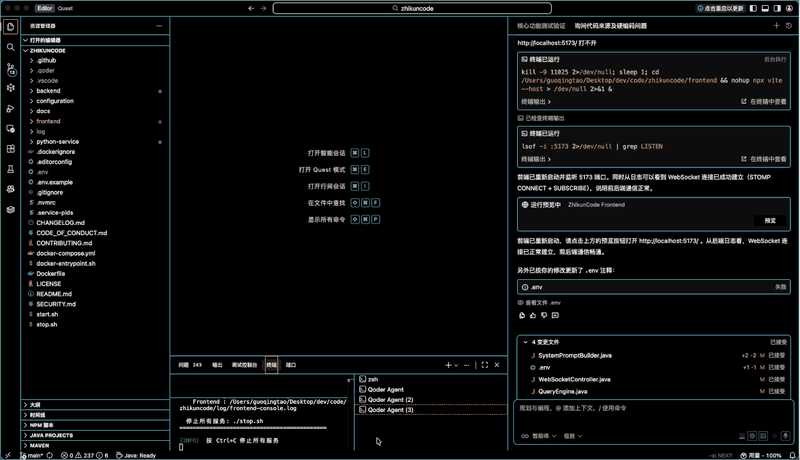
Task: Switch to the 输出 panel tab
Action: pos(217,365)
